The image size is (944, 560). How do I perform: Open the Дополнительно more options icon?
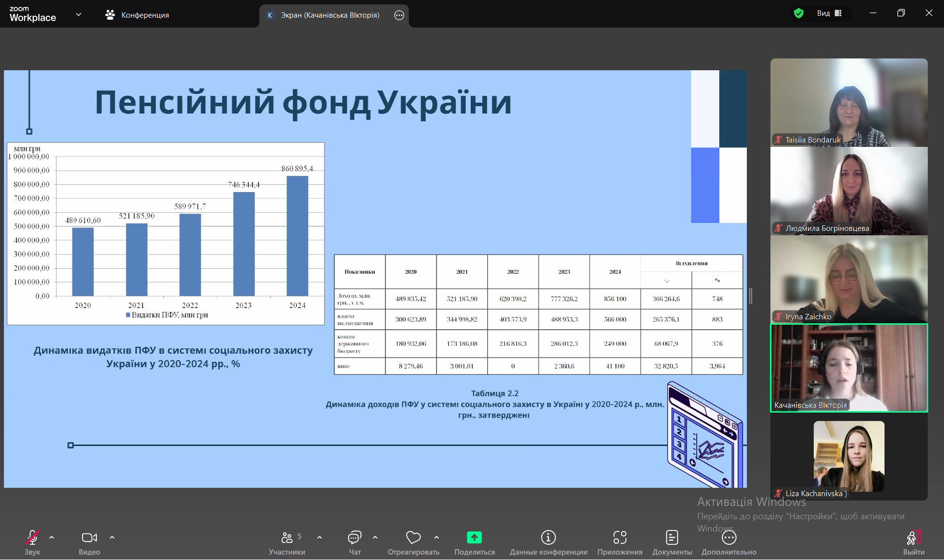[x=729, y=538]
